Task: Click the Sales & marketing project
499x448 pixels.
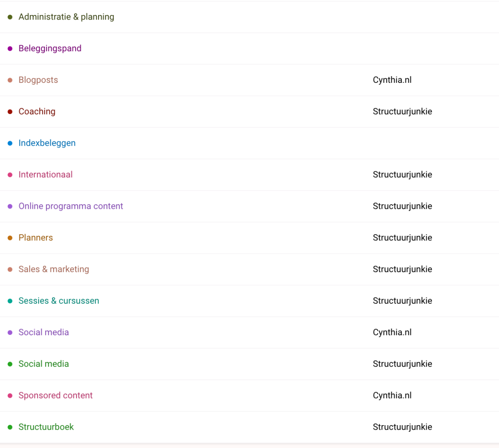Action: coord(54,270)
